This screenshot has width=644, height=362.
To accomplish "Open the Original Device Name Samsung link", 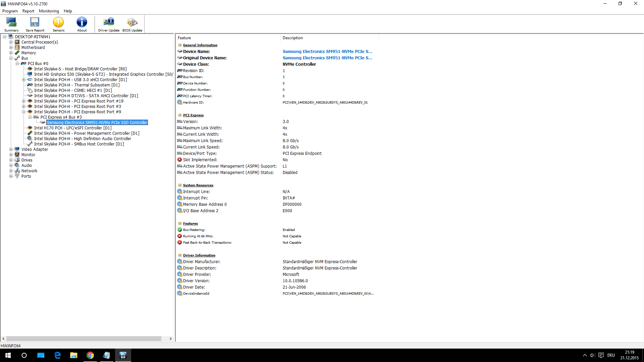I will pos(327,58).
